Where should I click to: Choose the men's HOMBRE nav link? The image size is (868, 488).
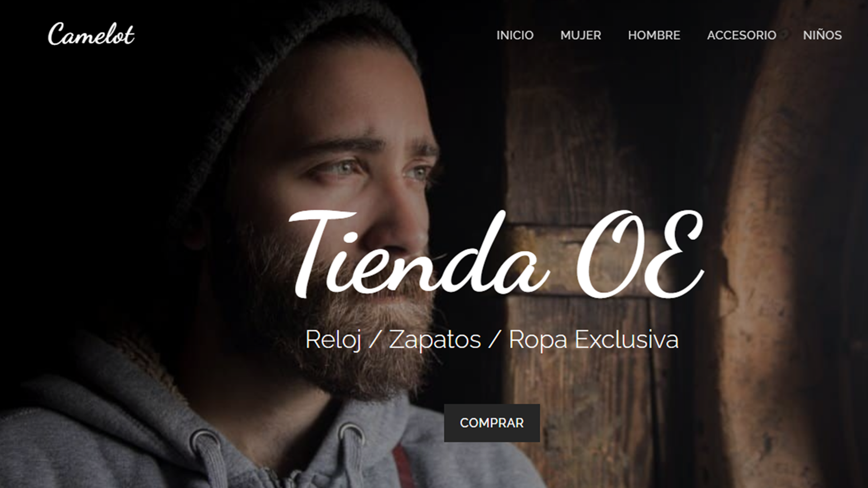[654, 35]
